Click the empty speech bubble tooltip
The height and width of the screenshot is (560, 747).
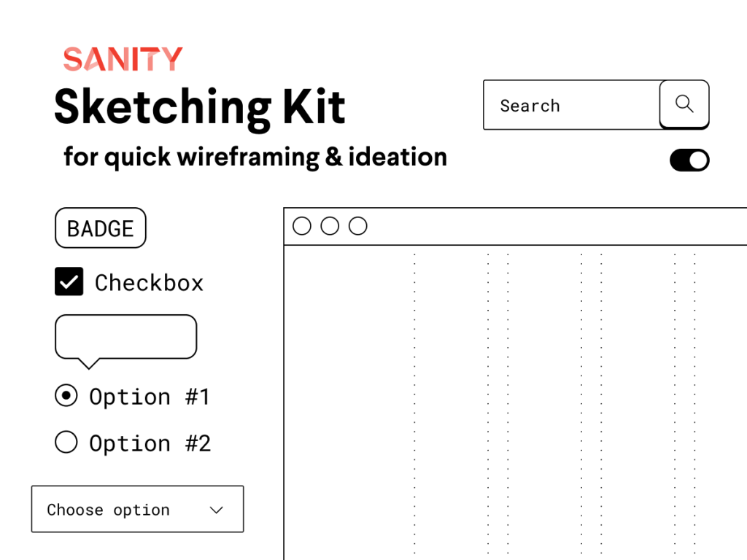point(125,337)
